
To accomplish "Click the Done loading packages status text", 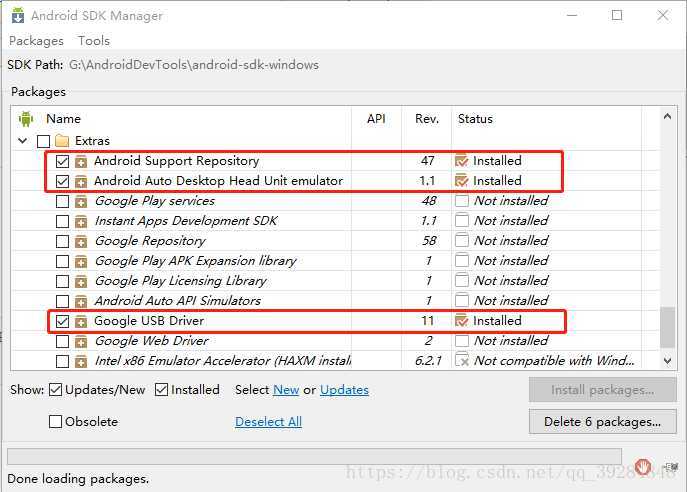I will point(78,478).
